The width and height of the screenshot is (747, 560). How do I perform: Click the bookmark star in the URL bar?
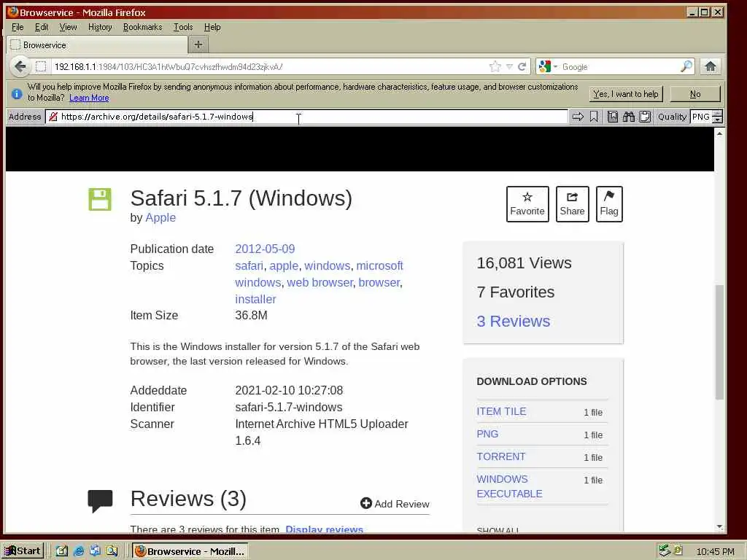[495, 66]
